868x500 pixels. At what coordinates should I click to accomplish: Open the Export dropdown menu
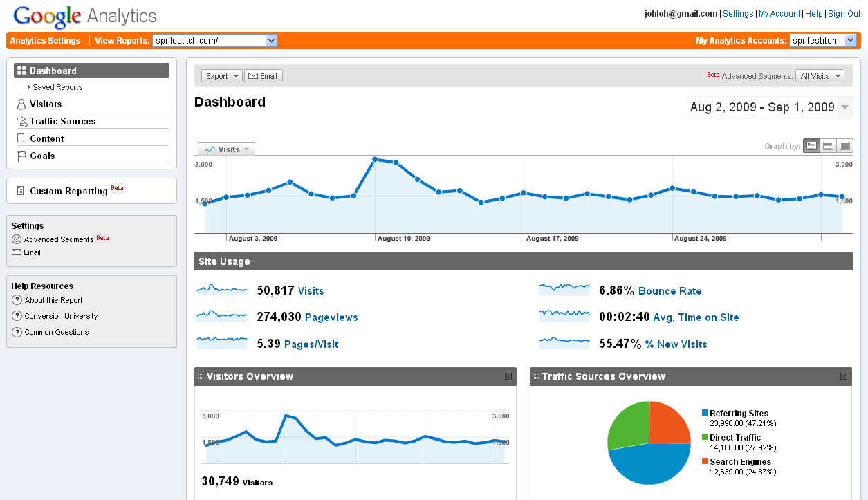(x=221, y=76)
